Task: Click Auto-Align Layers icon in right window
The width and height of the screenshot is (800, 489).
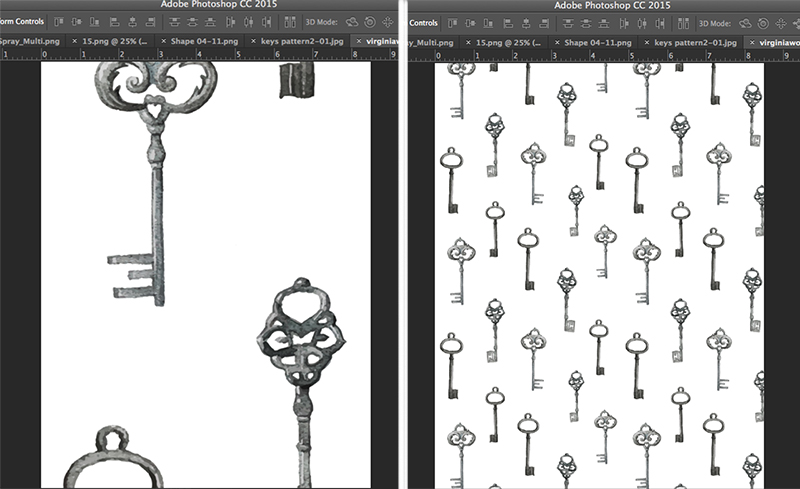Action: (684, 23)
